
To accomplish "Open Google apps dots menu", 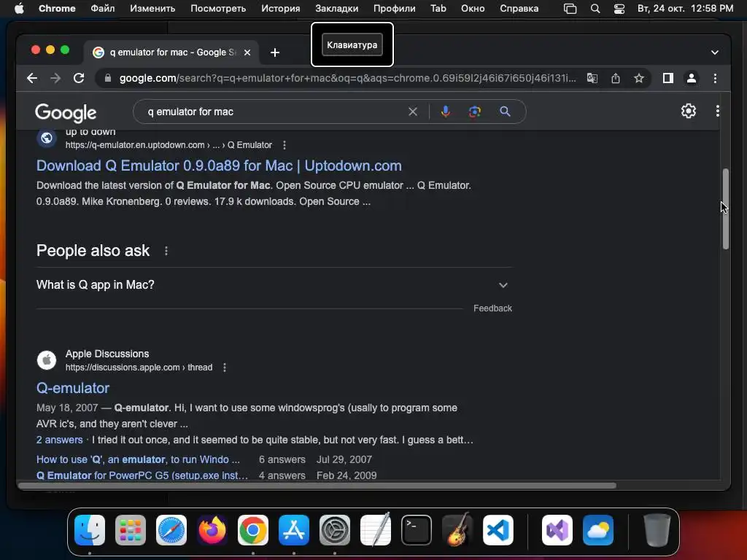I will pyautogui.click(x=718, y=111).
